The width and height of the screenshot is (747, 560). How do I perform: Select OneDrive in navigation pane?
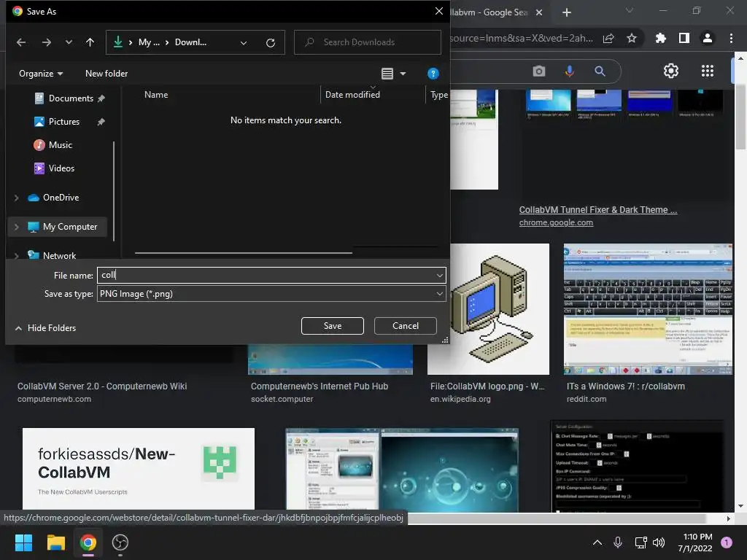click(61, 197)
